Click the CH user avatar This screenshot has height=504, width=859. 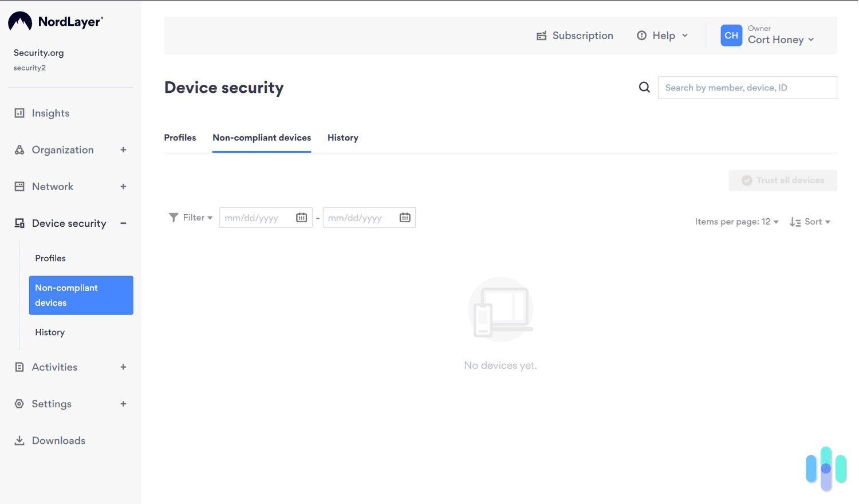(731, 36)
